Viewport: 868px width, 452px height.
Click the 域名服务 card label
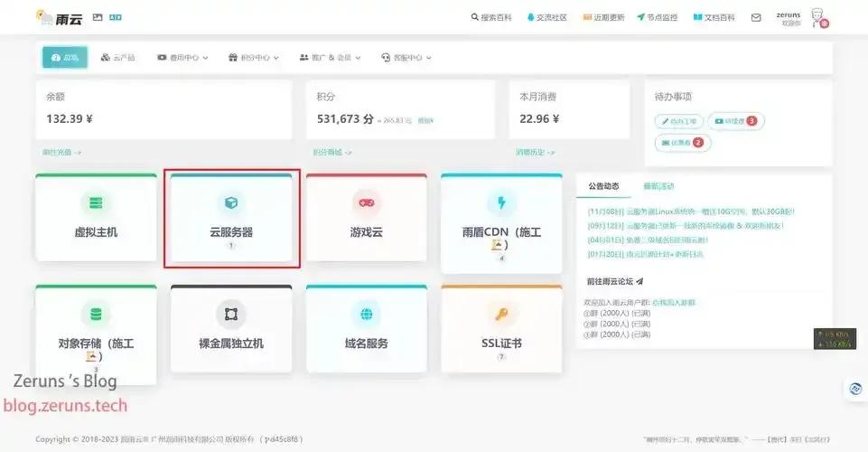[367, 344]
